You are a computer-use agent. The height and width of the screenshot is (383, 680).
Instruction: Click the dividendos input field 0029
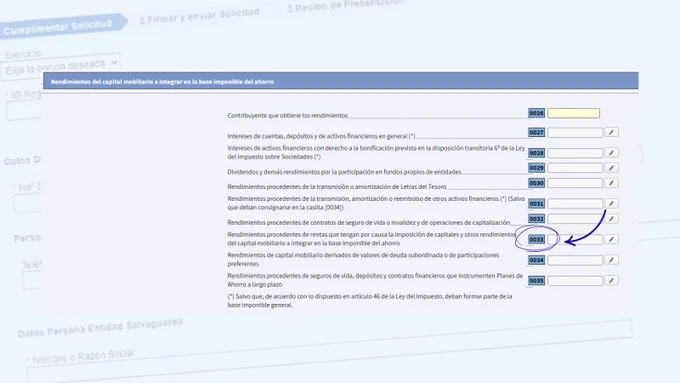(x=575, y=168)
